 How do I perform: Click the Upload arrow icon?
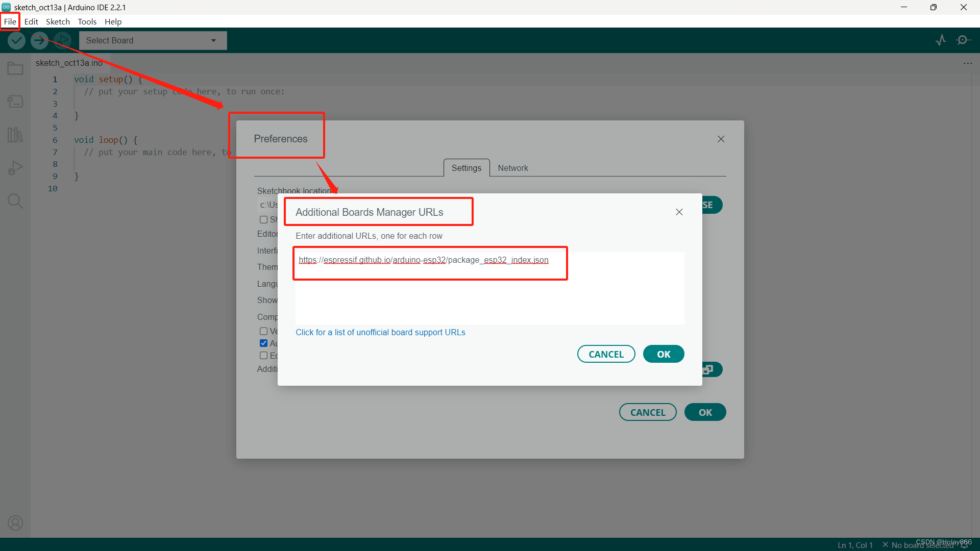[39, 40]
